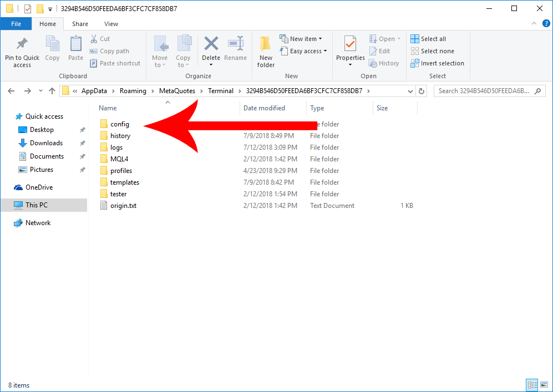This screenshot has height=392, width=553.
Task: Click Pin to Quick access icon
Action: pos(22,44)
